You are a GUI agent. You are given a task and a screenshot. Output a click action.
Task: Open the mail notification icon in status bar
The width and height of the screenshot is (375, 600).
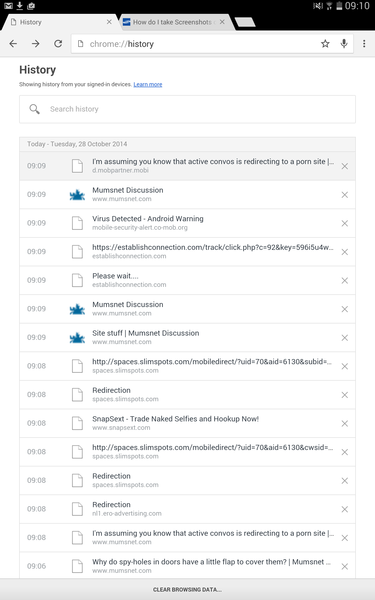pyautogui.click(x=8, y=6)
